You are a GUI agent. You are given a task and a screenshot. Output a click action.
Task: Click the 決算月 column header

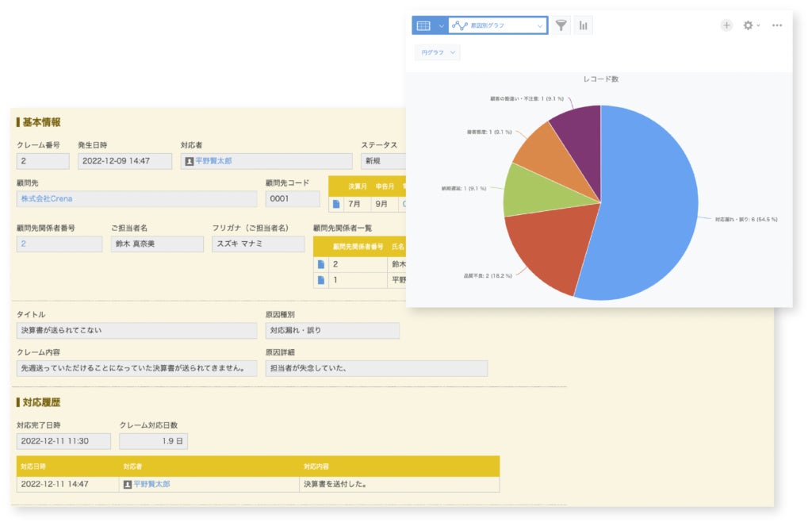[358, 186]
